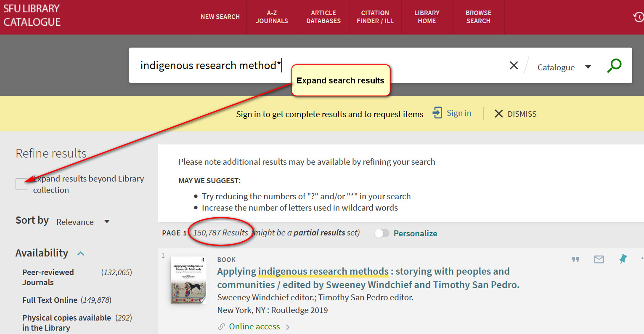Click the citation quote icon for first result
Screen dimensions: 644x334
pyautogui.click(x=575, y=259)
